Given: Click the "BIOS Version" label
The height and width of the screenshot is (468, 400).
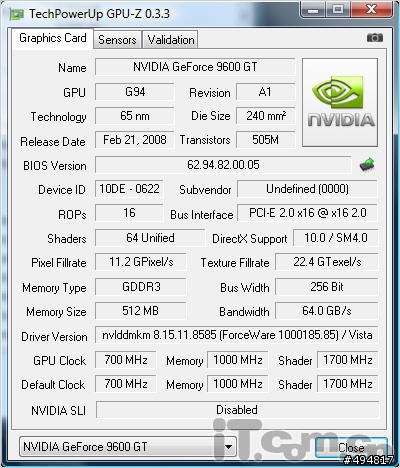Looking at the screenshot, I should pyautogui.click(x=55, y=166).
